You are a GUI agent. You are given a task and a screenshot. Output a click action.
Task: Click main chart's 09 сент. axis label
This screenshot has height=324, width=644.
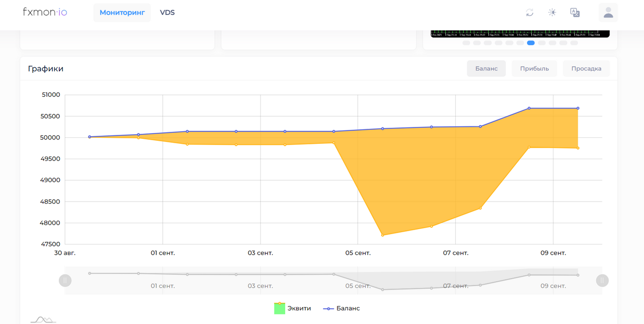click(x=553, y=253)
